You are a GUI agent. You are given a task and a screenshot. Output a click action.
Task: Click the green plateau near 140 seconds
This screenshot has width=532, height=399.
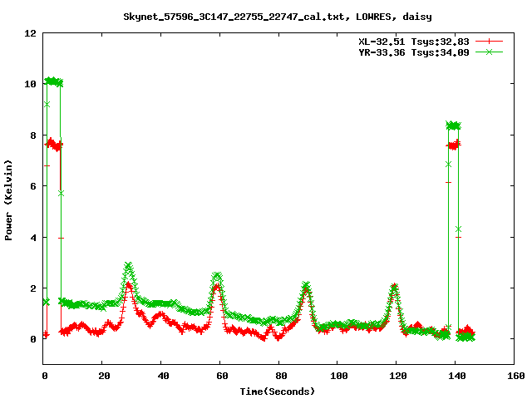coord(453,126)
